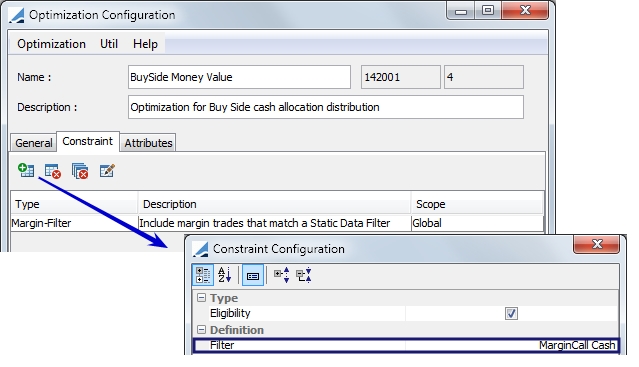The image size is (639, 367).
Task: Click the ID field showing 142001
Action: (401, 77)
